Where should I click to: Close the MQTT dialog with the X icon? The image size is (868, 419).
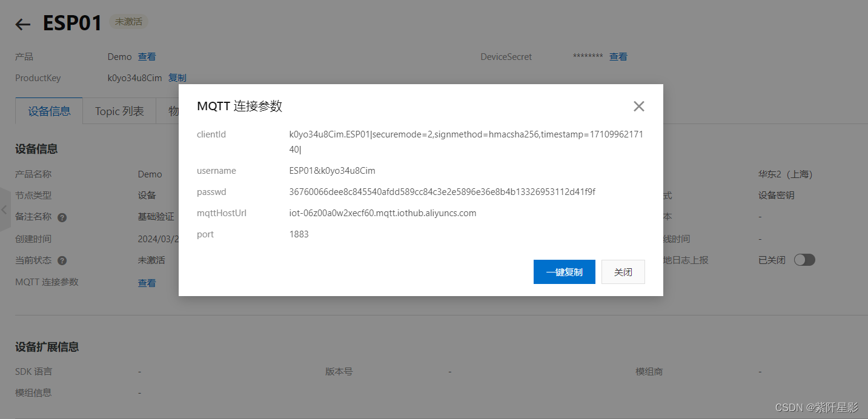pos(638,106)
